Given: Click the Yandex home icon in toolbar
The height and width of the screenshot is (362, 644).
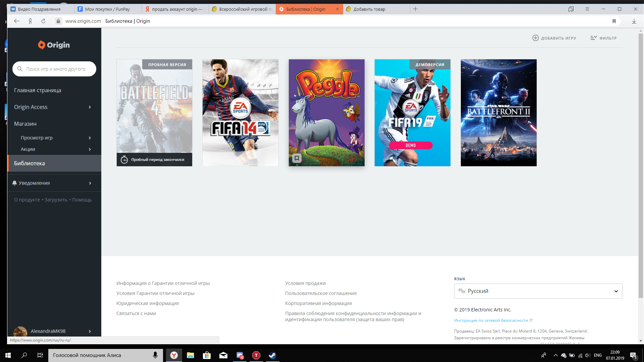Looking at the screenshot, I should [30, 21].
